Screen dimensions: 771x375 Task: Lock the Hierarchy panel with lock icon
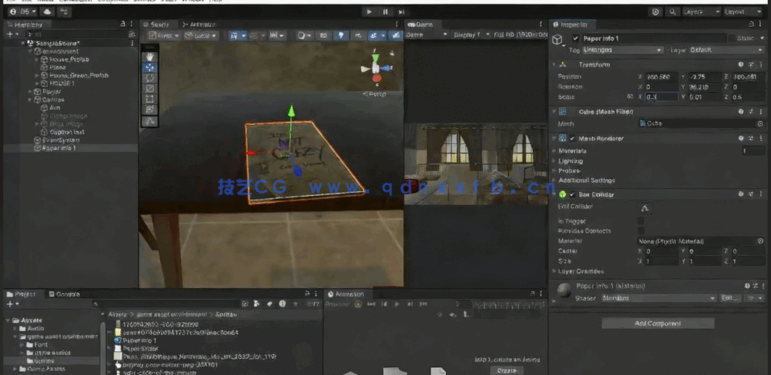coord(123,24)
